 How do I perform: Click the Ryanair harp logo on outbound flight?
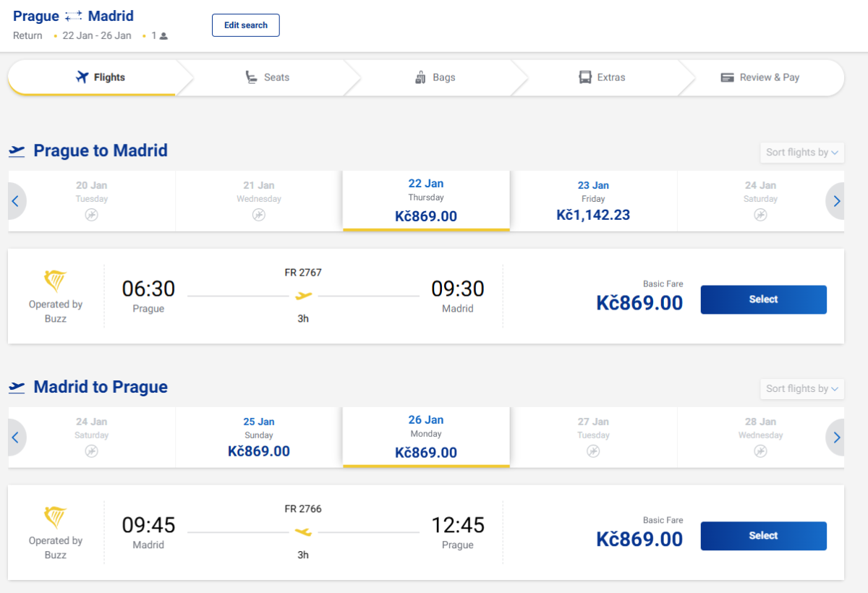56,281
